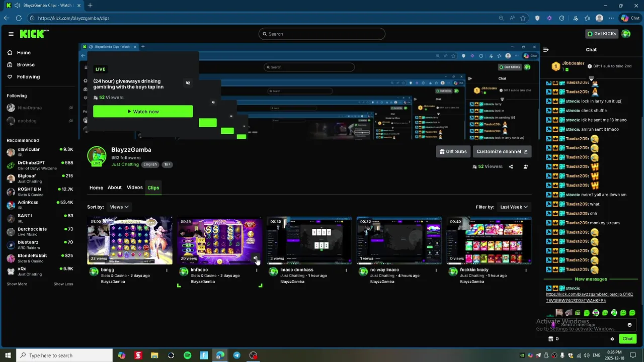Click the shield icon in browser toolbar
Image resolution: width=644 pixels, height=362 pixels.
pos(537,18)
